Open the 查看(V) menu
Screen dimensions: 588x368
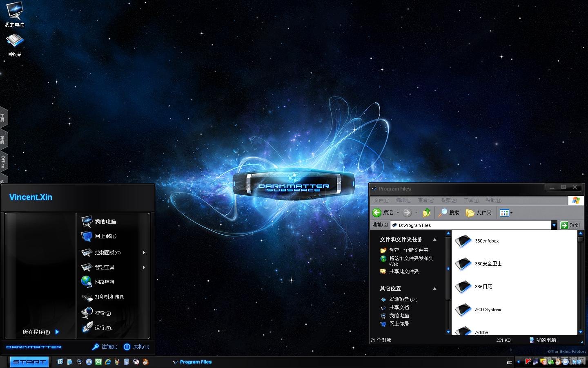point(425,200)
